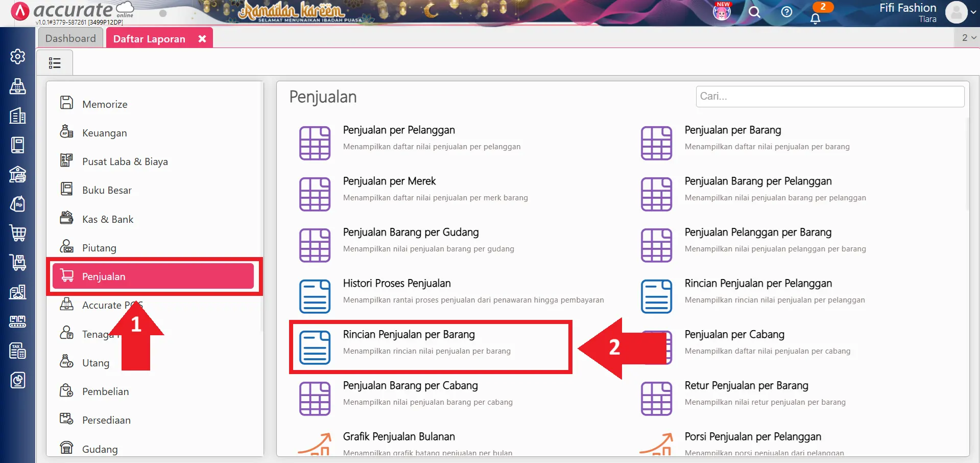Click the Cari search field
Viewport: 980px width, 463px height.
click(x=829, y=97)
